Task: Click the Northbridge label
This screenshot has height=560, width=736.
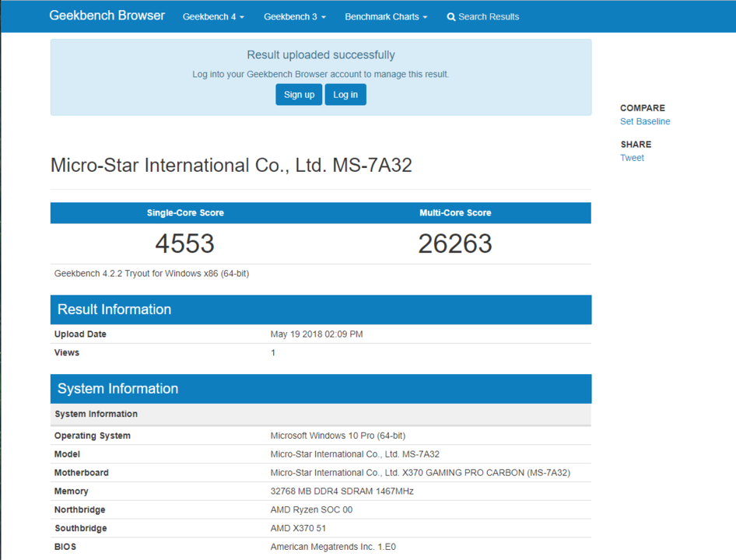Action: tap(80, 509)
